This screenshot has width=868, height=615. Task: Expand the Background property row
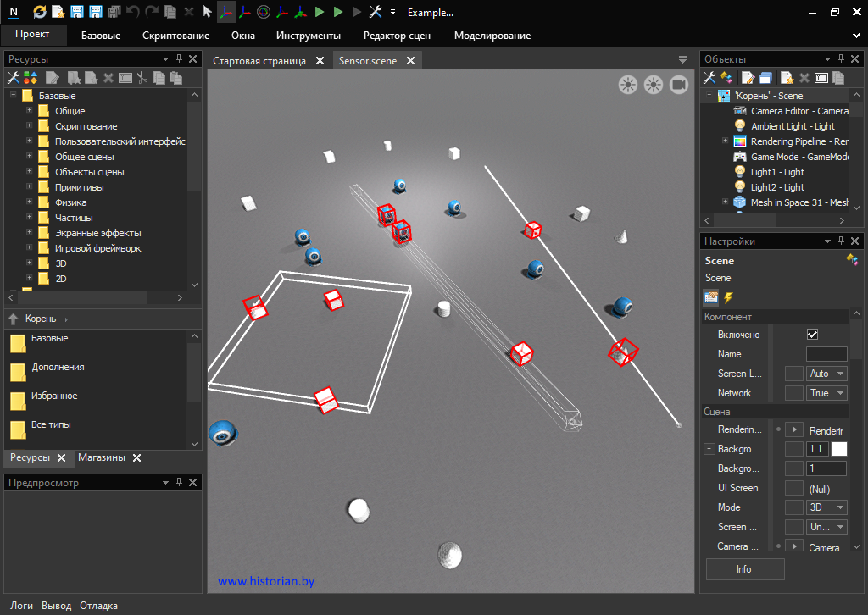(x=709, y=449)
